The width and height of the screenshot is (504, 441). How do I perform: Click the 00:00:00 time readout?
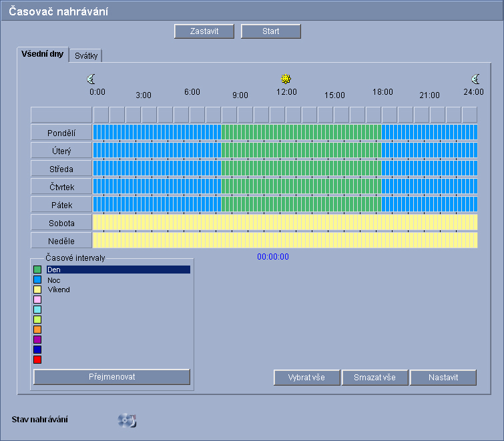tap(273, 257)
